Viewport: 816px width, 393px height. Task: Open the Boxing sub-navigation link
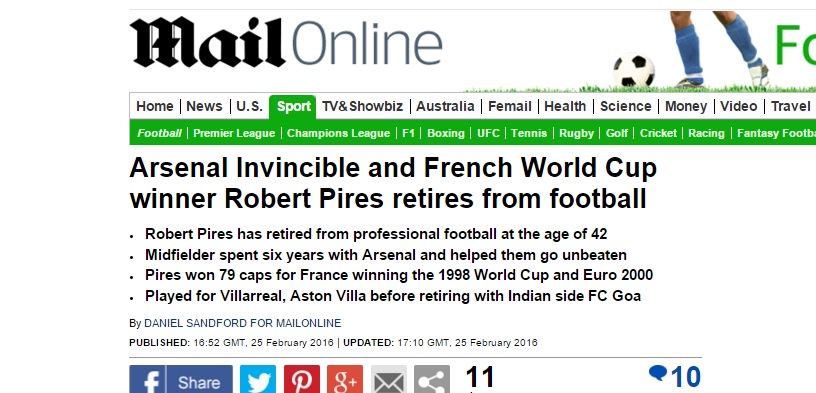[x=445, y=133]
